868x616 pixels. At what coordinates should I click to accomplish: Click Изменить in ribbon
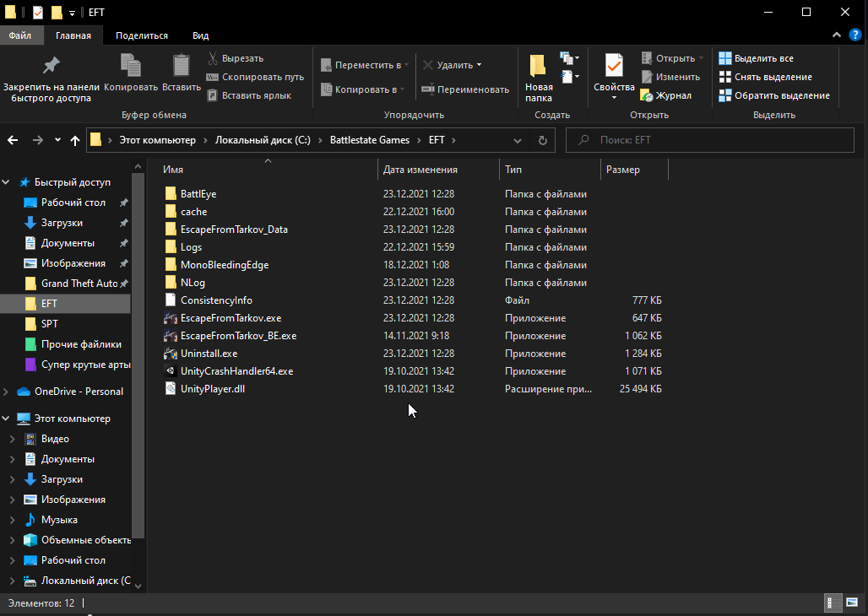coord(670,77)
